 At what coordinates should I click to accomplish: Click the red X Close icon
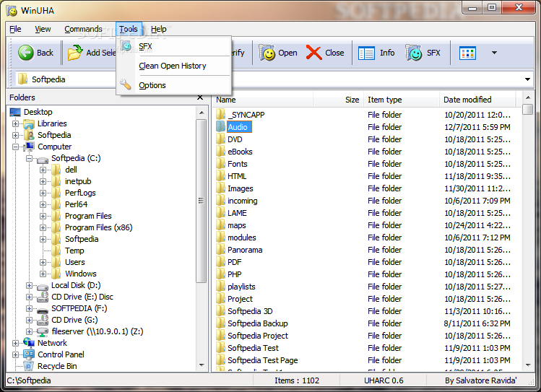click(x=313, y=53)
